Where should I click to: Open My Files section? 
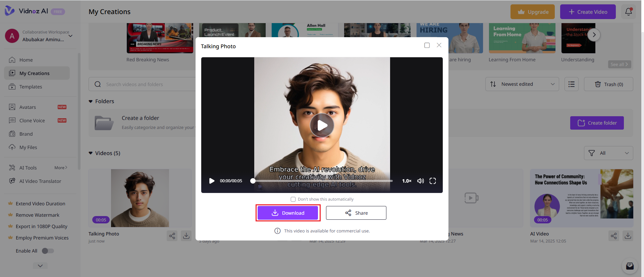37,147
